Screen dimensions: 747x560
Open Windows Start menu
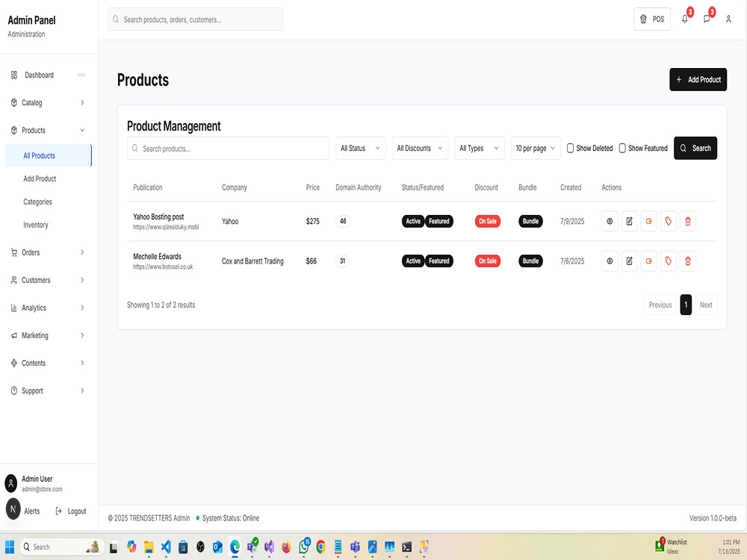point(10,547)
